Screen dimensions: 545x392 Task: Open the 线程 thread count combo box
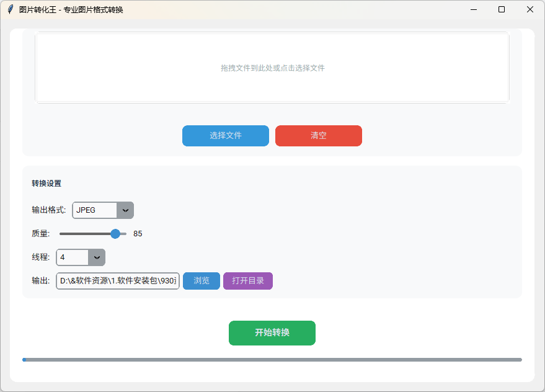pyautogui.click(x=73, y=257)
